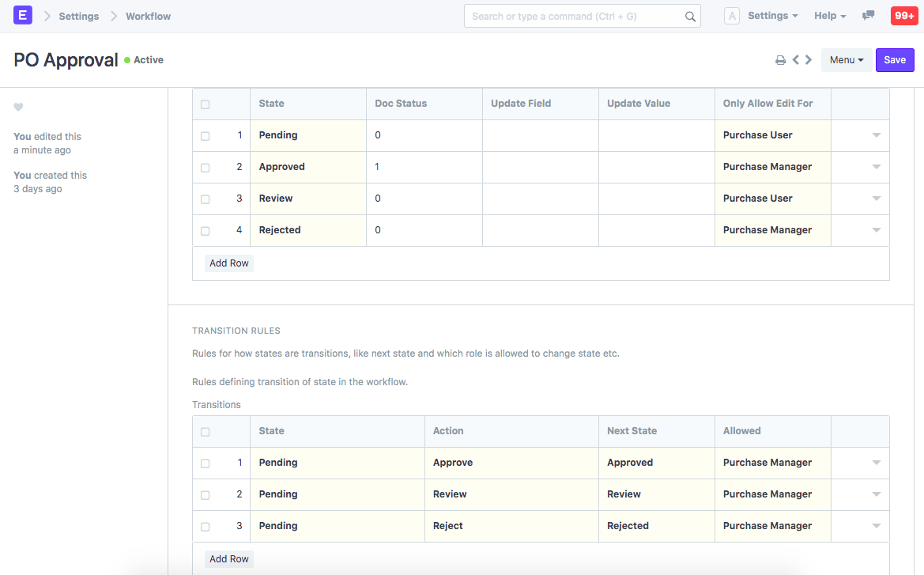Save the PO Approval workflow
This screenshot has height=575, width=924.
click(x=895, y=59)
